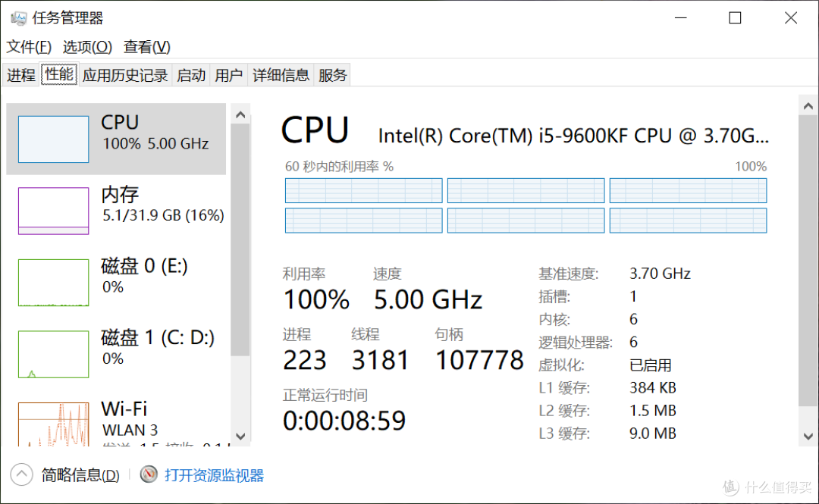The image size is (819, 504).
Task: Open the 查看 menu
Action: tap(146, 46)
